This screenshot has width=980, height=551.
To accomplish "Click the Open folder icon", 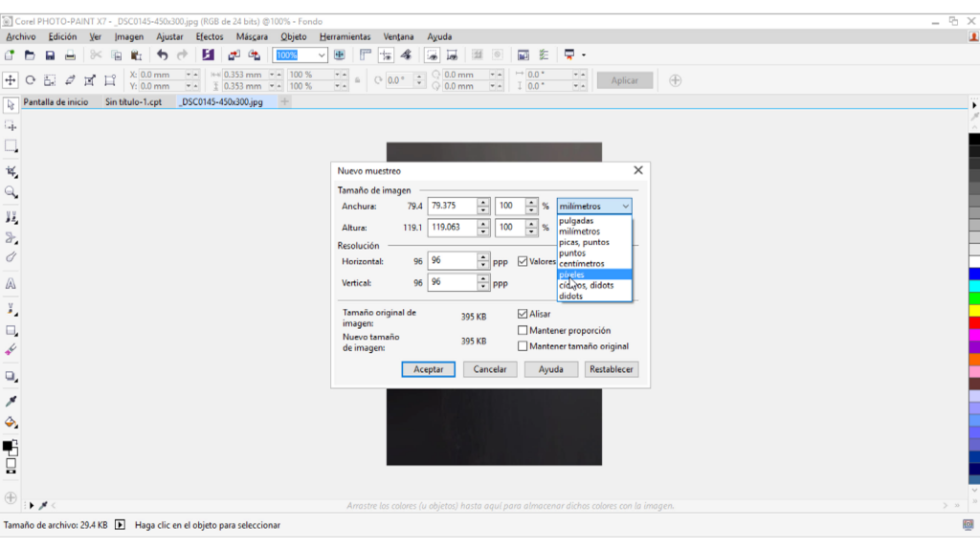I will pyautogui.click(x=30, y=55).
